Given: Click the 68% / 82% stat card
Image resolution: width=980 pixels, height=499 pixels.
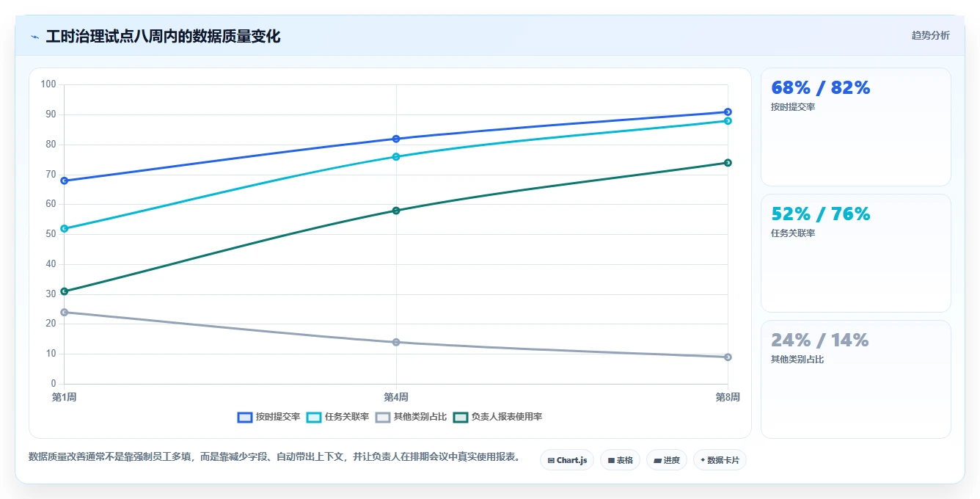Looking at the screenshot, I should 856,127.
